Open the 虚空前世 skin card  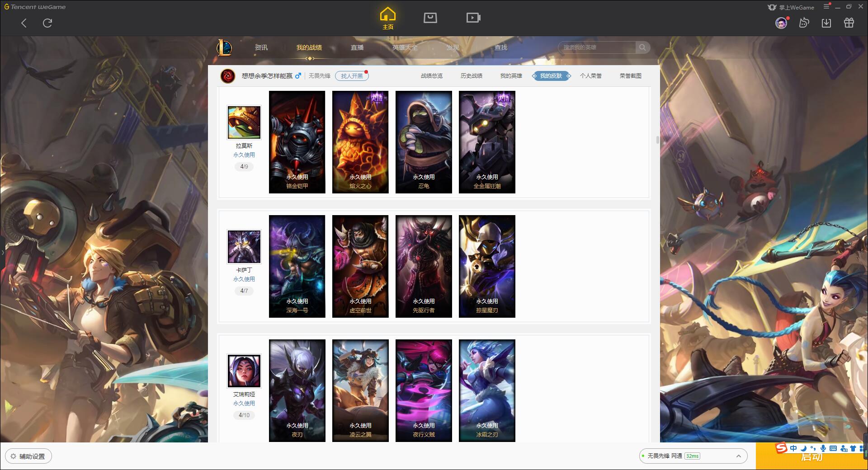point(360,266)
